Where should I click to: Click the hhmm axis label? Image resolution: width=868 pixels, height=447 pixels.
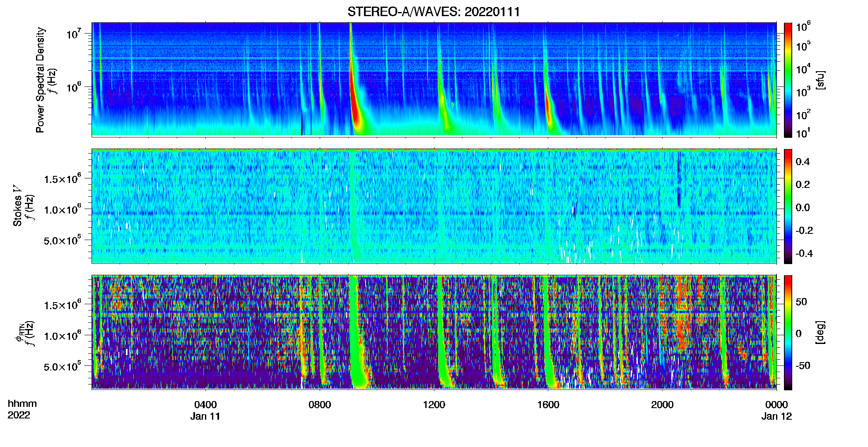[22, 404]
